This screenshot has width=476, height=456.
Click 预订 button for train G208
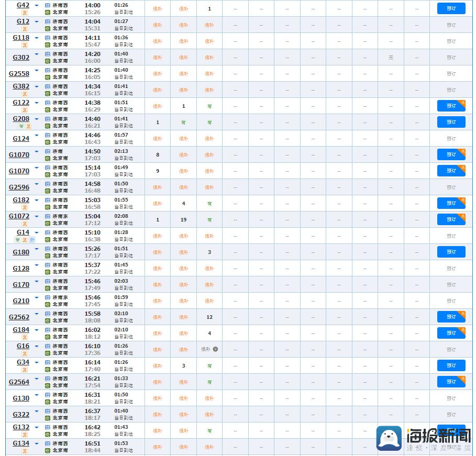pyautogui.click(x=451, y=122)
